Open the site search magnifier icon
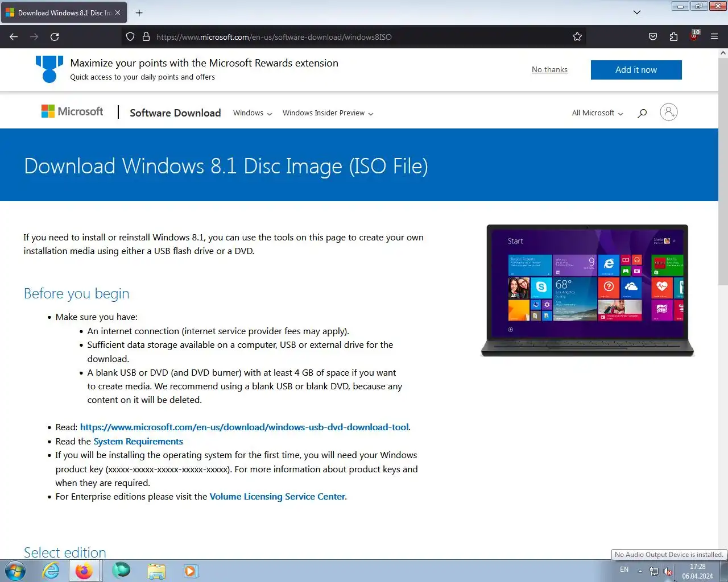 642,113
